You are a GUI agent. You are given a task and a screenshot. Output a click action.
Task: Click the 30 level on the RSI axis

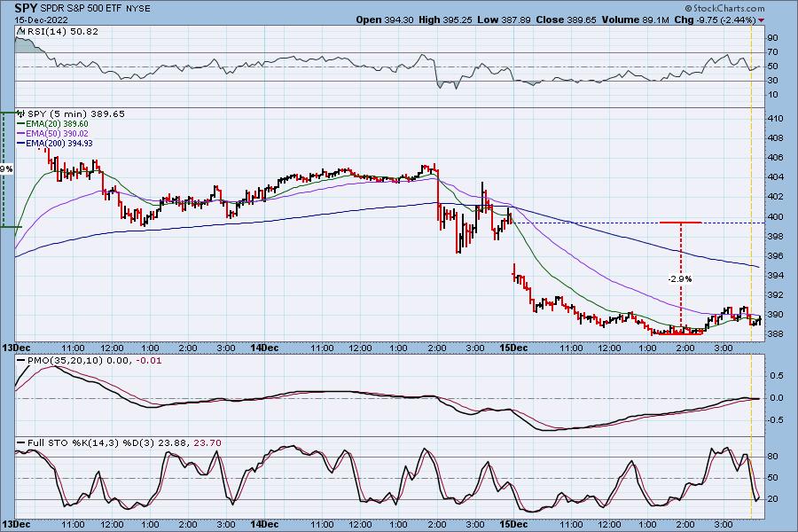pyautogui.click(x=772, y=81)
